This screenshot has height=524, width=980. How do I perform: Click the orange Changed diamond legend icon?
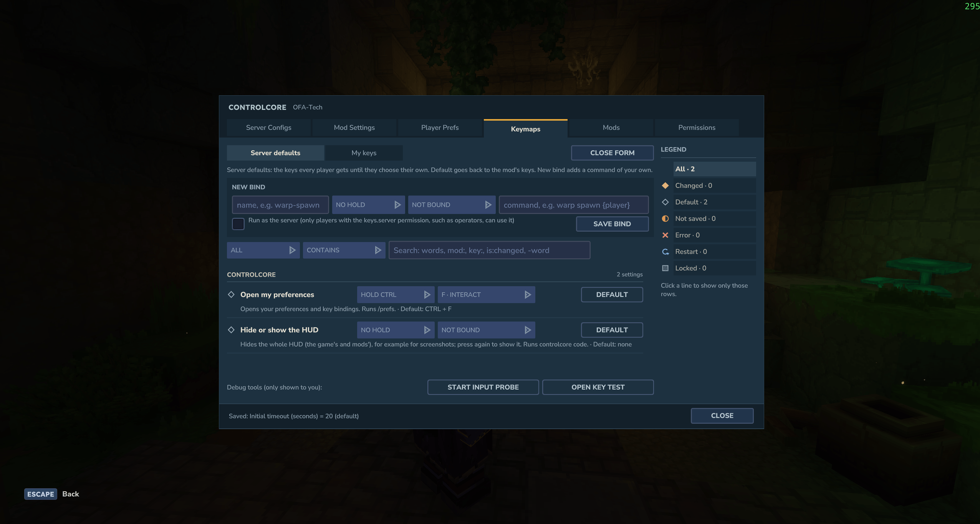pos(665,186)
